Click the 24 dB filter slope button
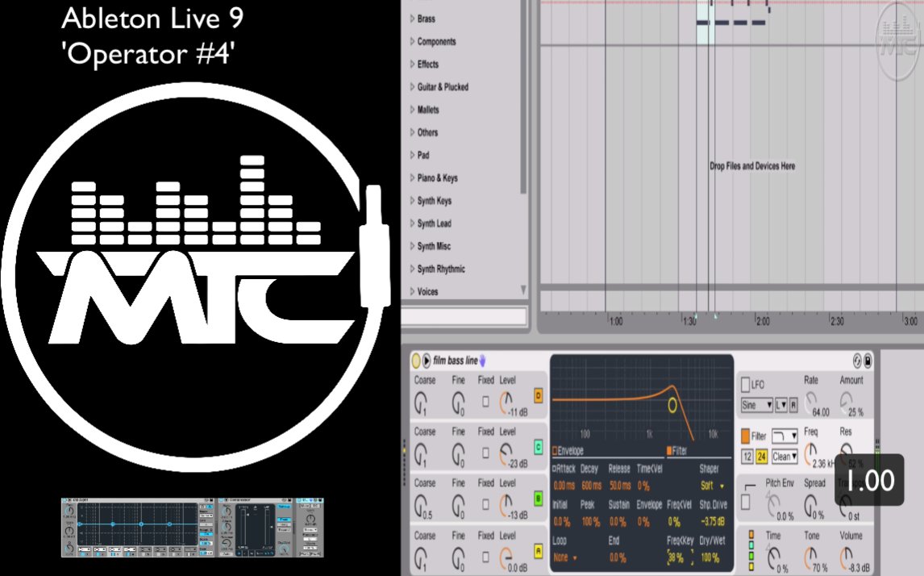The image size is (924, 576). point(763,457)
